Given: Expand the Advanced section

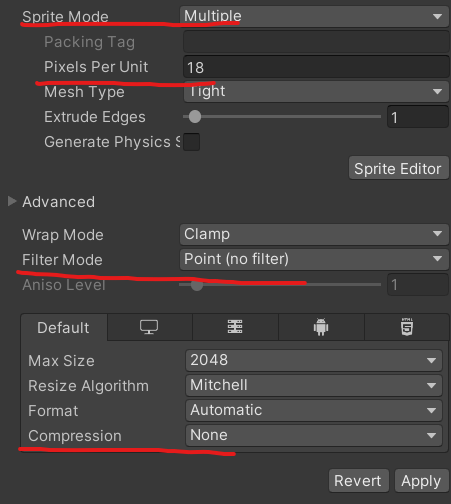Looking at the screenshot, I should (12, 201).
